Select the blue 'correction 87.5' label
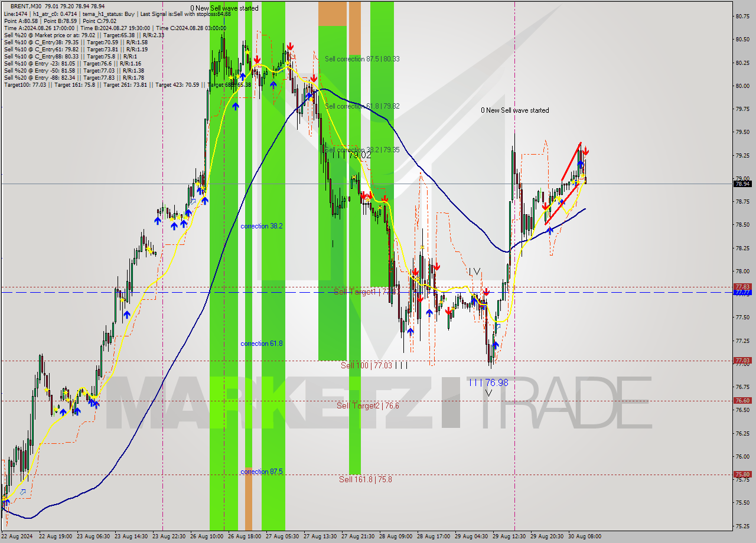The image size is (756, 543). pyautogui.click(x=262, y=472)
